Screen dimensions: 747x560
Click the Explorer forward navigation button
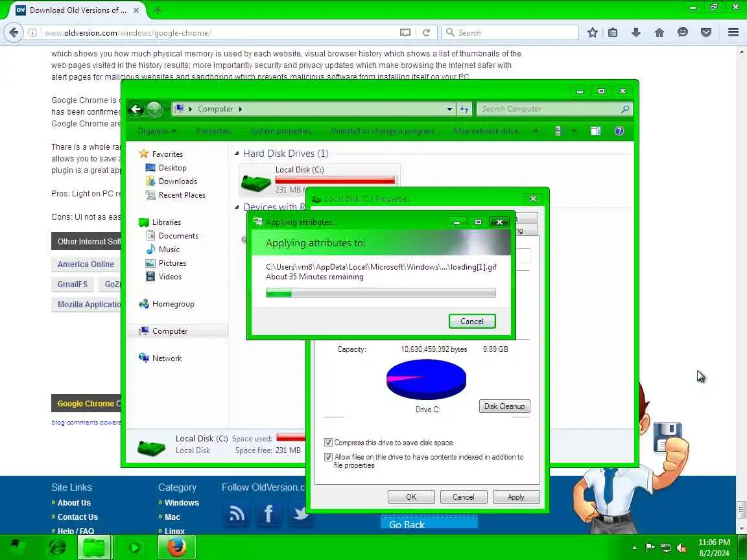click(154, 109)
